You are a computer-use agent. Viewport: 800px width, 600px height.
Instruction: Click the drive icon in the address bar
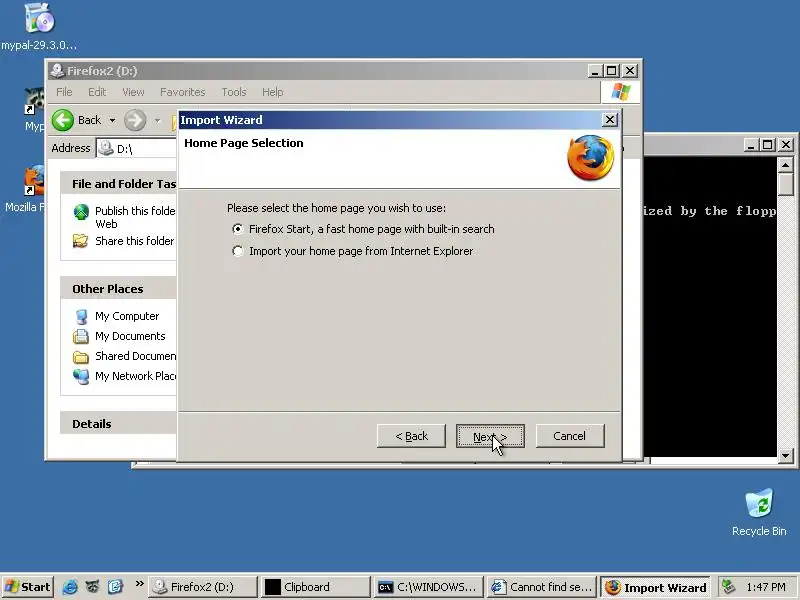coord(106,148)
